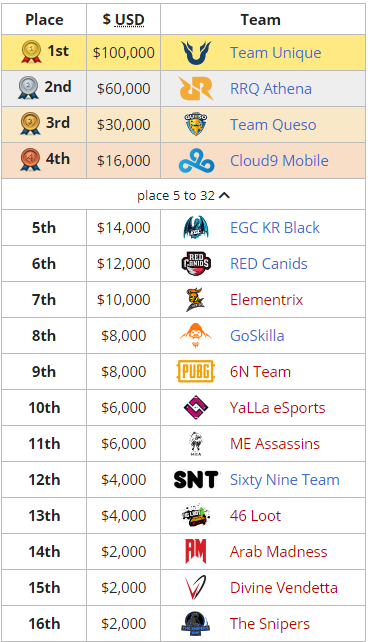Click the Team Unique logo icon
Screen dimensions: 370x642
tap(196, 52)
